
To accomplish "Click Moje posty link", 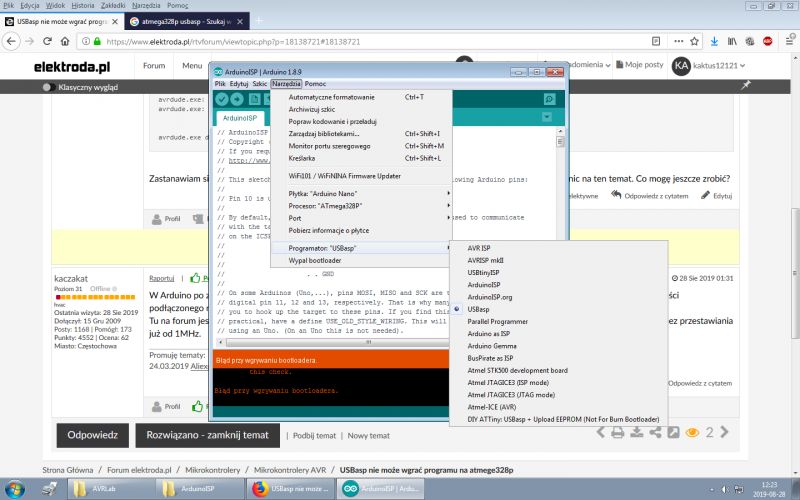I will tap(640, 65).
